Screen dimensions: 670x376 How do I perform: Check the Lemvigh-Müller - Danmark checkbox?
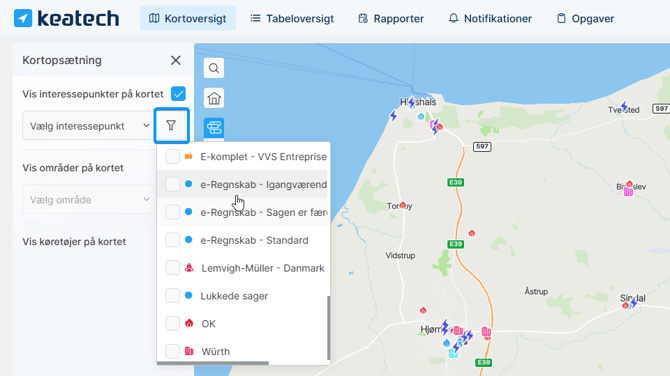[x=173, y=268]
